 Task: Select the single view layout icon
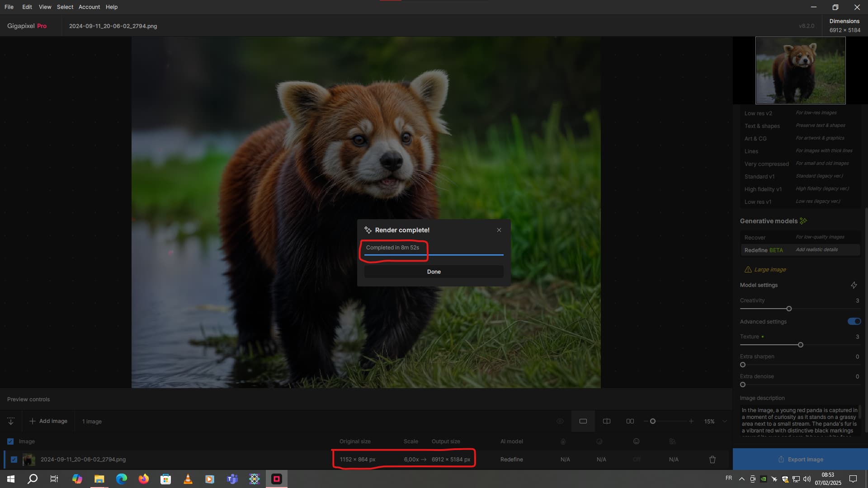tap(583, 421)
